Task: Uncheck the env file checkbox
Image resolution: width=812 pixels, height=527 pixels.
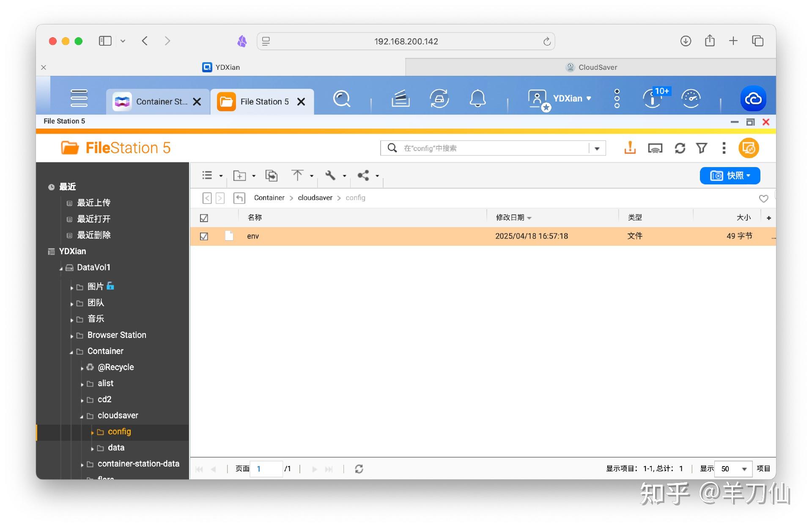Action: tap(204, 236)
